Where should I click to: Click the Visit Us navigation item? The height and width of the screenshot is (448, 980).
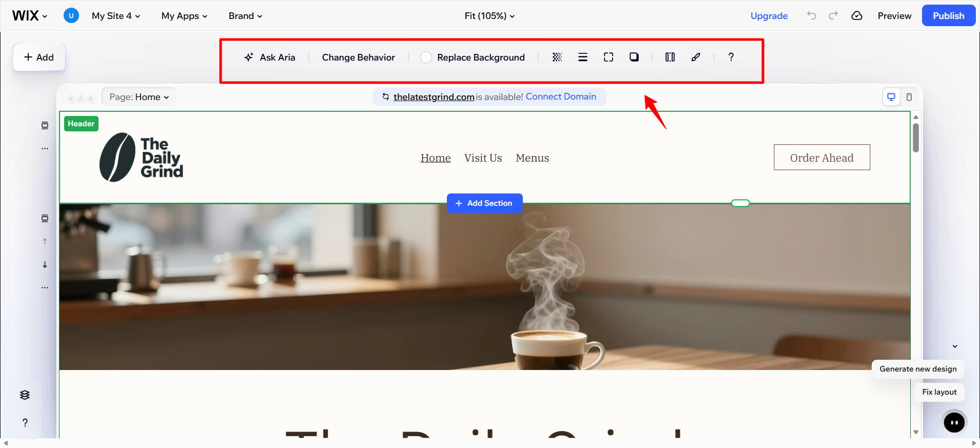click(483, 158)
